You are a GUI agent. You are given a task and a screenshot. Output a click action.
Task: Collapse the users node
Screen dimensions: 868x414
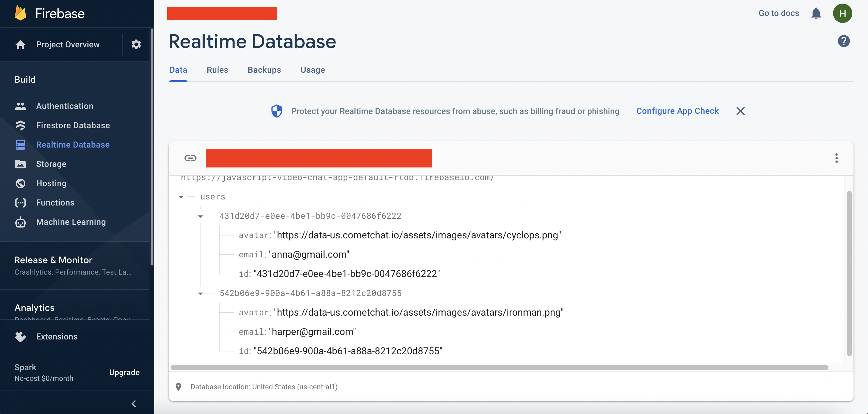tap(181, 197)
